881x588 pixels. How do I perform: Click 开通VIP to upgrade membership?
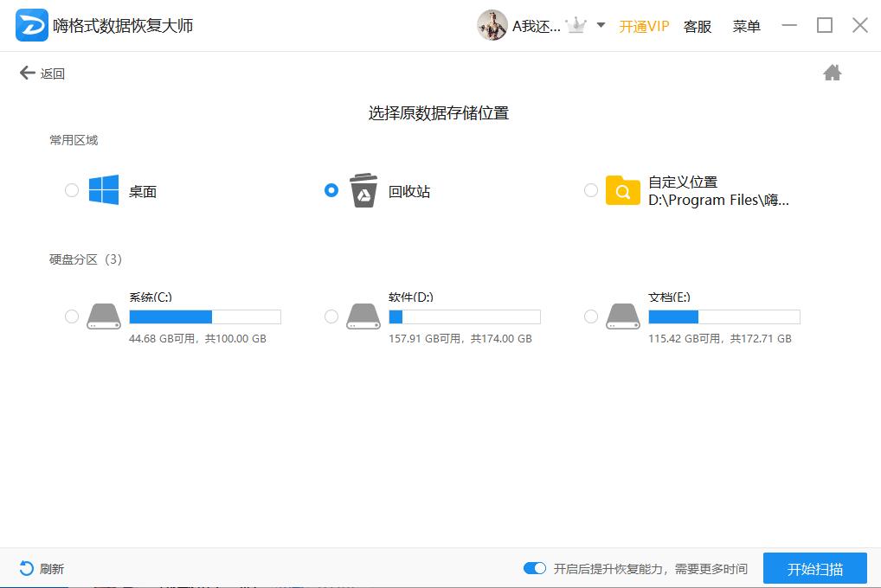[644, 26]
